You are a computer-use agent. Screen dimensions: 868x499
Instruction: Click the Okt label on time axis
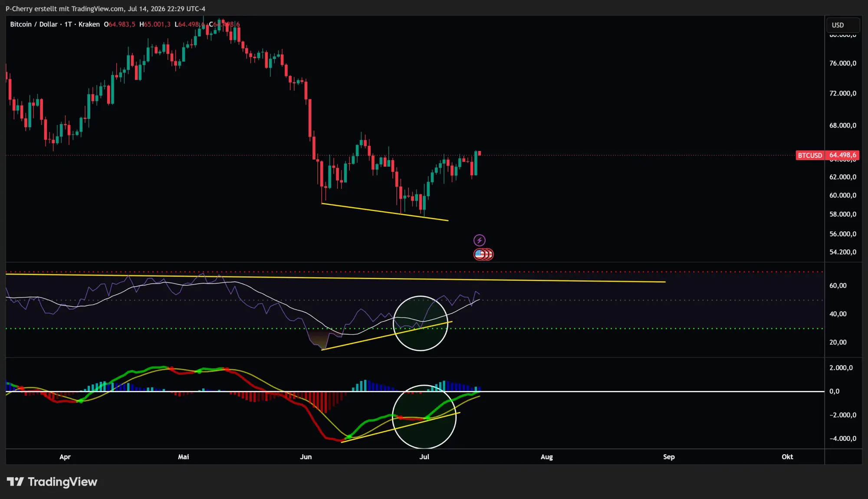click(787, 457)
